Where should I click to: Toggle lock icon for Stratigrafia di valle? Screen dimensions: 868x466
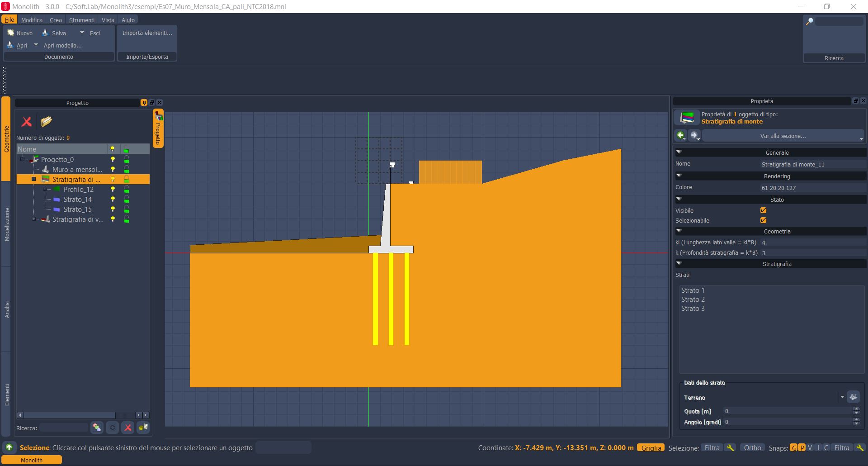[x=127, y=219]
